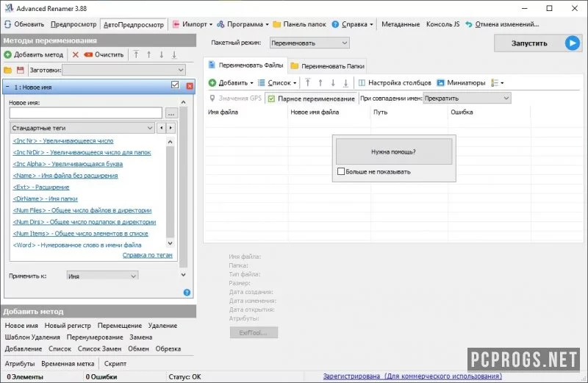Click the ... button next to Новое имя field
The image size is (588, 383).
point(171,113)
